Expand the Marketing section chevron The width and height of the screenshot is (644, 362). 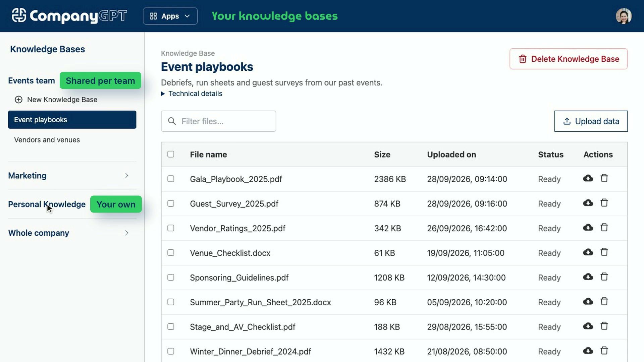[126, 176]
